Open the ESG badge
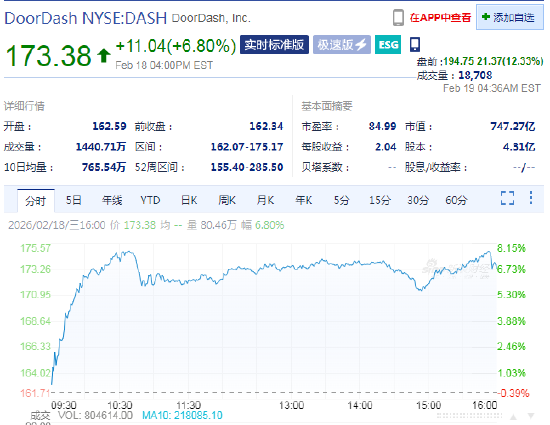The image size is (550, 425). point(388,45)
